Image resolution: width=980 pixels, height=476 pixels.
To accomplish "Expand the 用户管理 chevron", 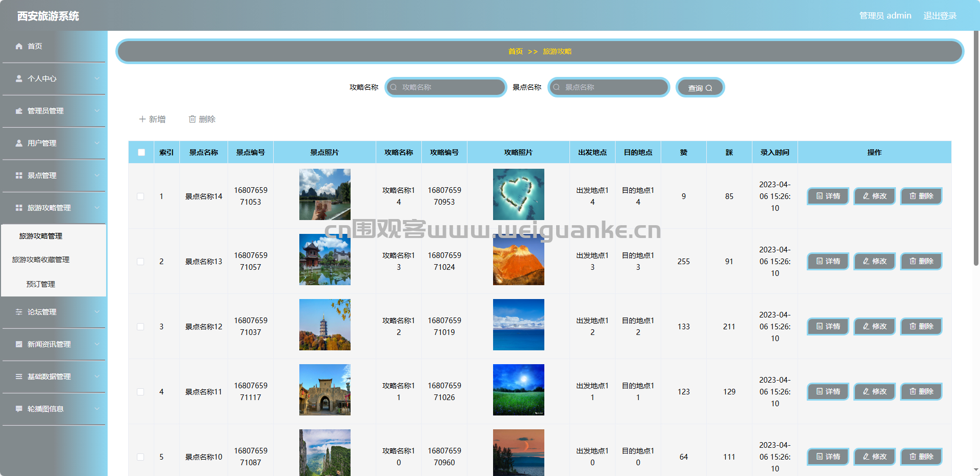I will (x=97, y=143).
